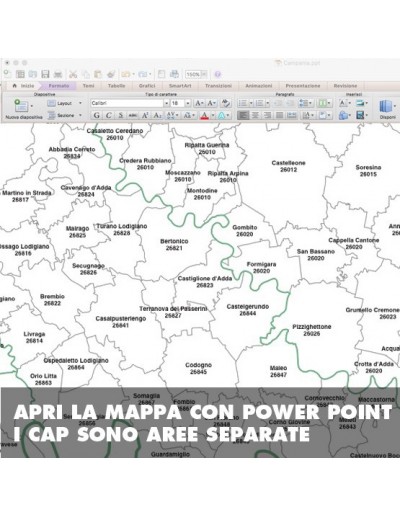
Task: Toggle strikethrough abc button
Action: point(133,115)
